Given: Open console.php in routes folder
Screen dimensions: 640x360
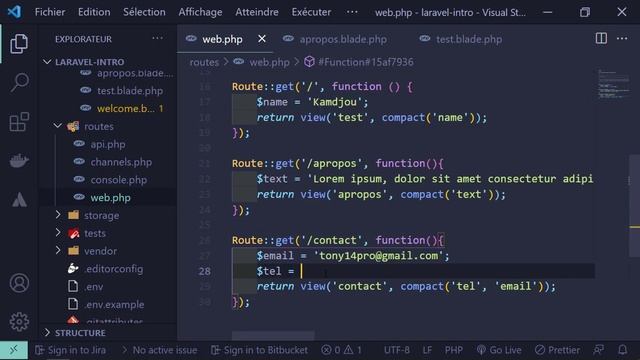Looking at the screenshot, I should pos(119,180).
